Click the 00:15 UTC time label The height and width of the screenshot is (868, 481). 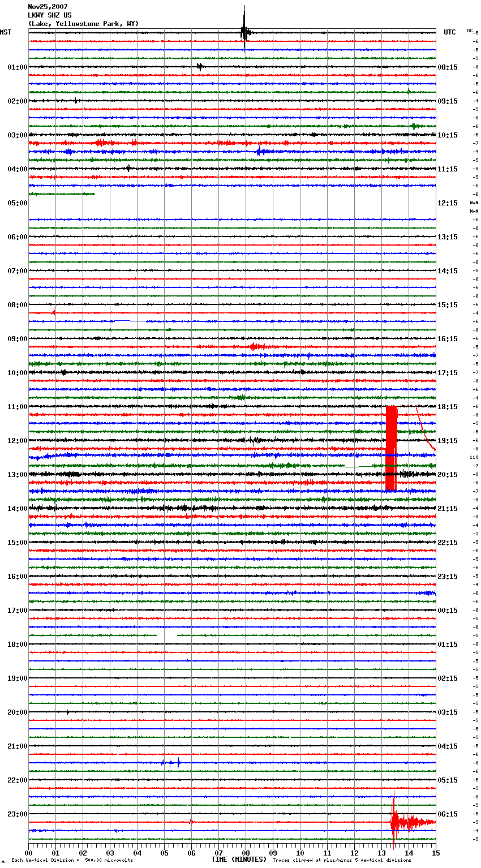tap(448, 611)
